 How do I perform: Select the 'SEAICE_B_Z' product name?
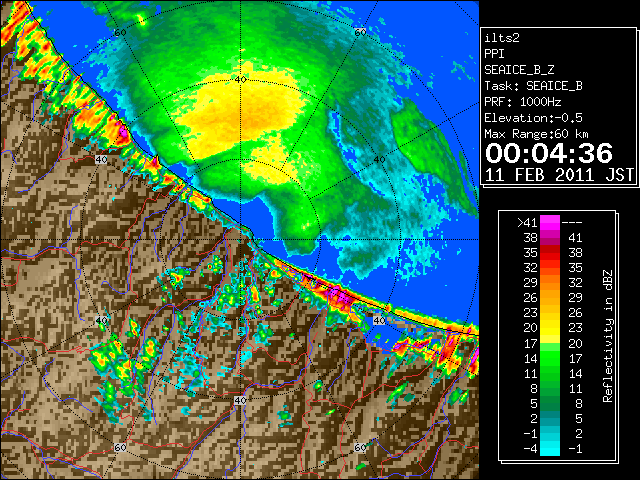coord(519,70)
